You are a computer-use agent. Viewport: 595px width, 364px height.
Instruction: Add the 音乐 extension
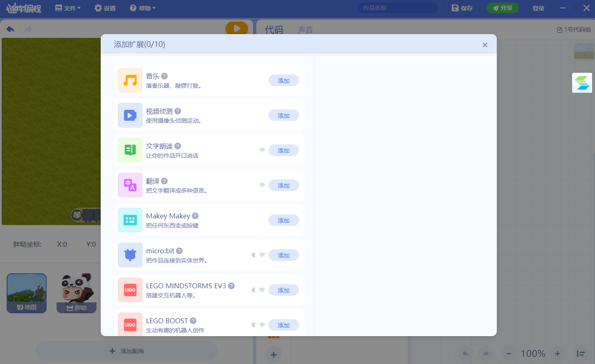point(284,80)
